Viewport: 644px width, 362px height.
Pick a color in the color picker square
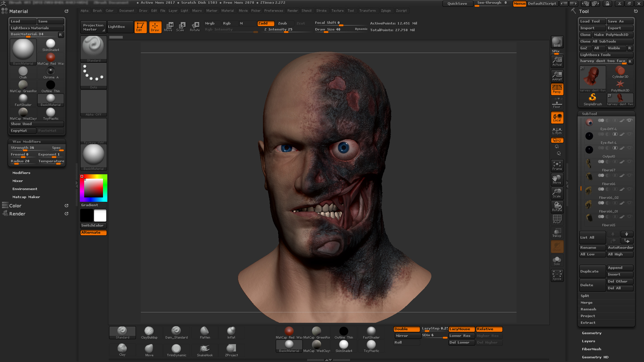94,188
